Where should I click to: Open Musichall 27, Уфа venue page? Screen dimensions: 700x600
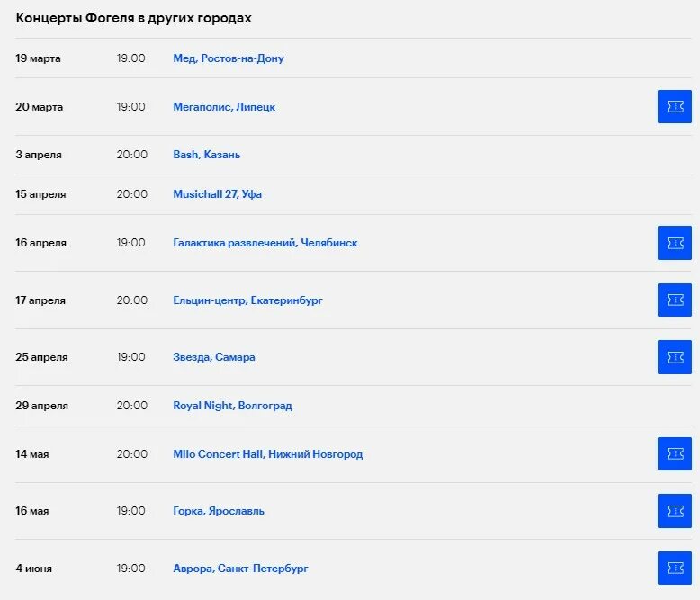[217, 194]
